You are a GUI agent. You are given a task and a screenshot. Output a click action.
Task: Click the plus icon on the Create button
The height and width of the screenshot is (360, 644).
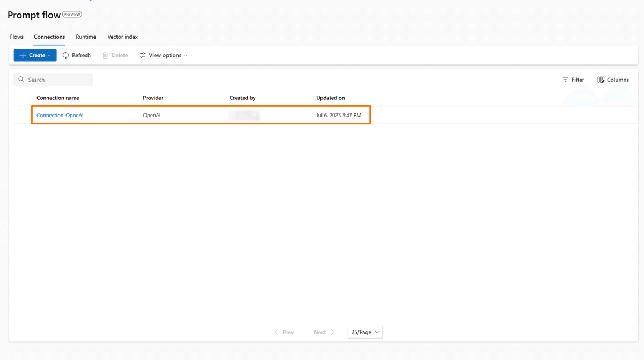pos(22,55)
